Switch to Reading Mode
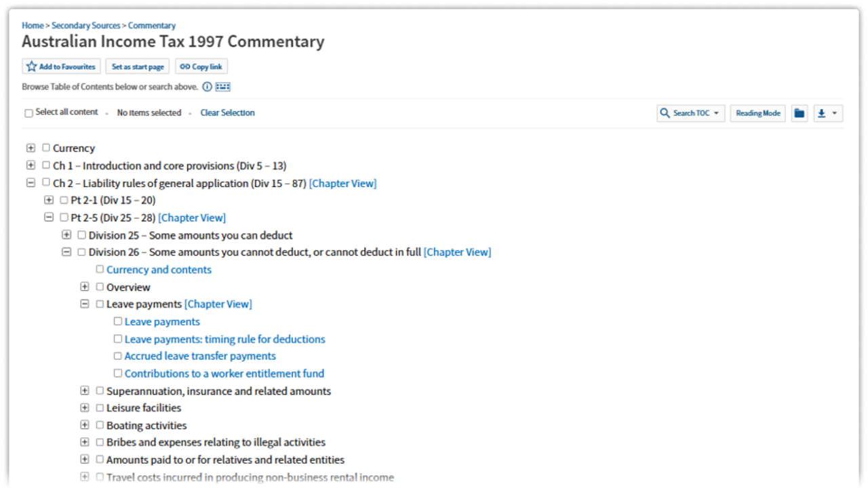The height and width of the screenshot is (488, 868). click(x=757, y=113)
